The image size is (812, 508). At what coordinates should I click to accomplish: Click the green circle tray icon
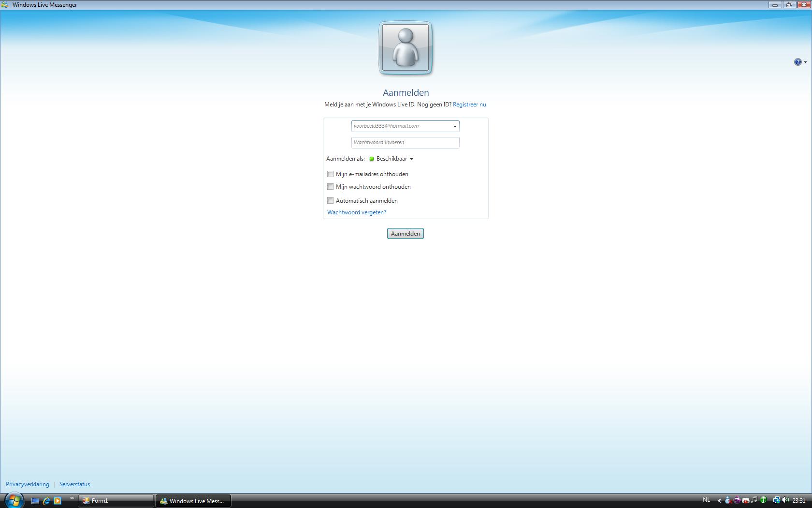(764, 500)
